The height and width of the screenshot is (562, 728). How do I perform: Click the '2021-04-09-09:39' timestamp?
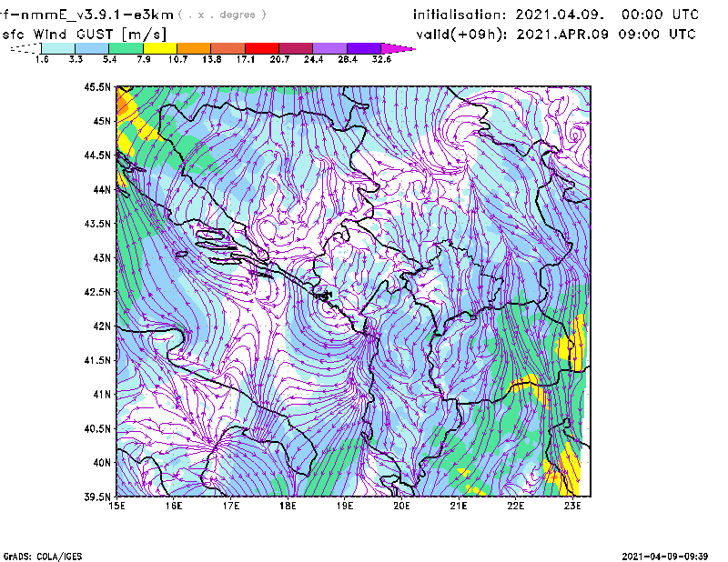click(x=665, y=557)
